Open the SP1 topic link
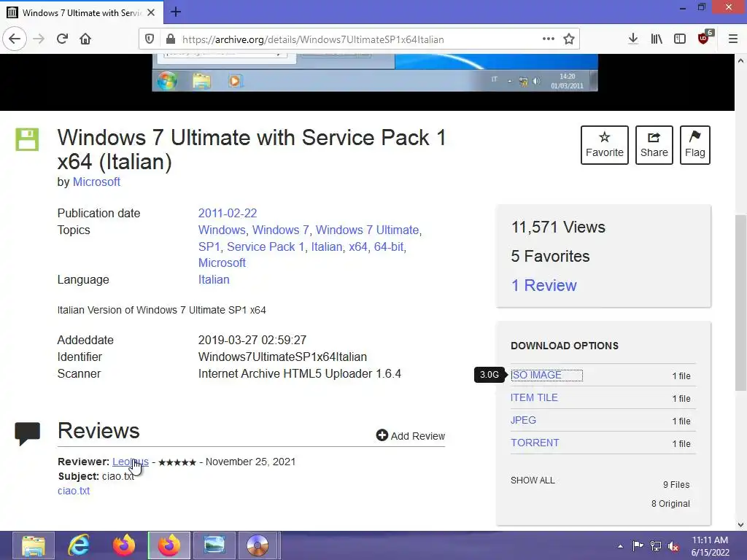The width and height of the screenshot is (747, 560). (209, 246)
